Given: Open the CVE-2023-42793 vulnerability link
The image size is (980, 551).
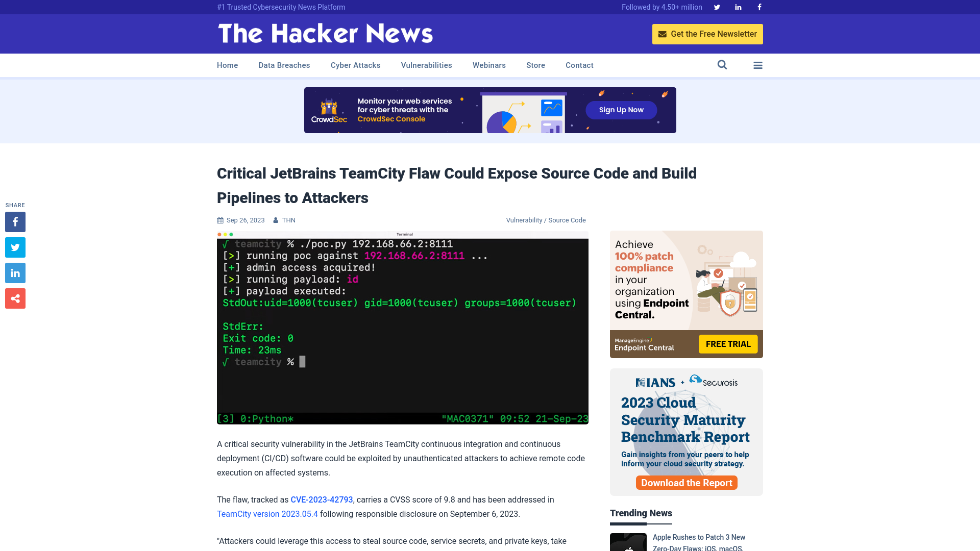Looking at the screenshot, I should [x=322, y=499].
